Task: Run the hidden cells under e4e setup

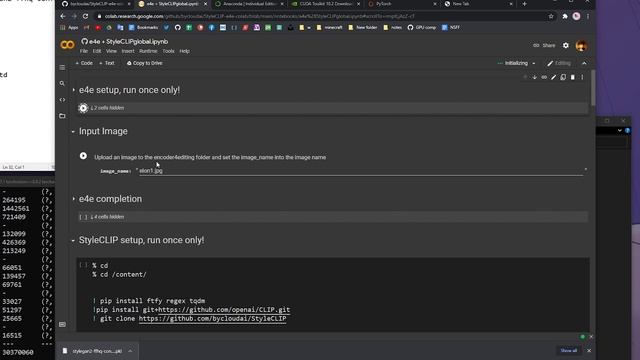Action: [83, 108]
